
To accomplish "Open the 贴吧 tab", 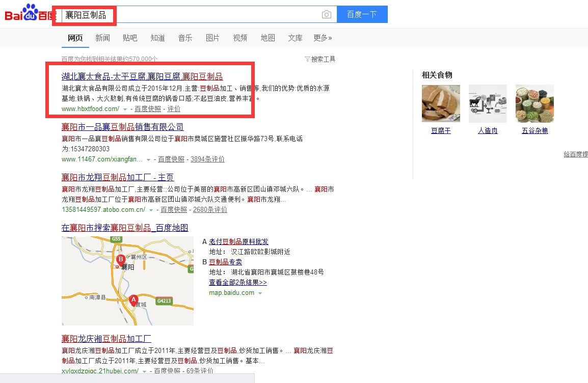I will pyautogui.click(x=130, y=38).
